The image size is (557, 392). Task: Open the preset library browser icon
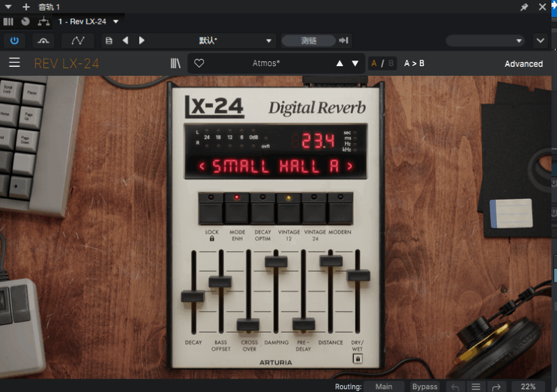tap(175, 63)
